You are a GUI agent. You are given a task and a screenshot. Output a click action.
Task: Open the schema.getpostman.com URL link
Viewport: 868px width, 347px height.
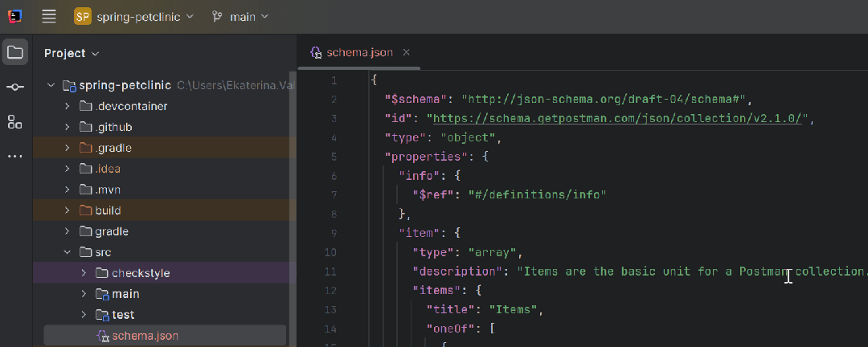[x=617, y=118]
